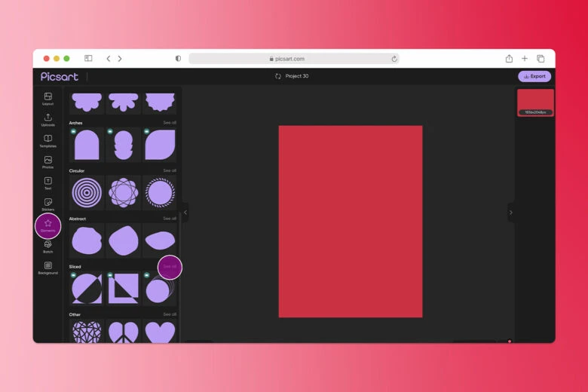The width and height of the screenshot is (588, 392).
Task: Expand the right side panel arrow
Action: click(x=510, y=213)
